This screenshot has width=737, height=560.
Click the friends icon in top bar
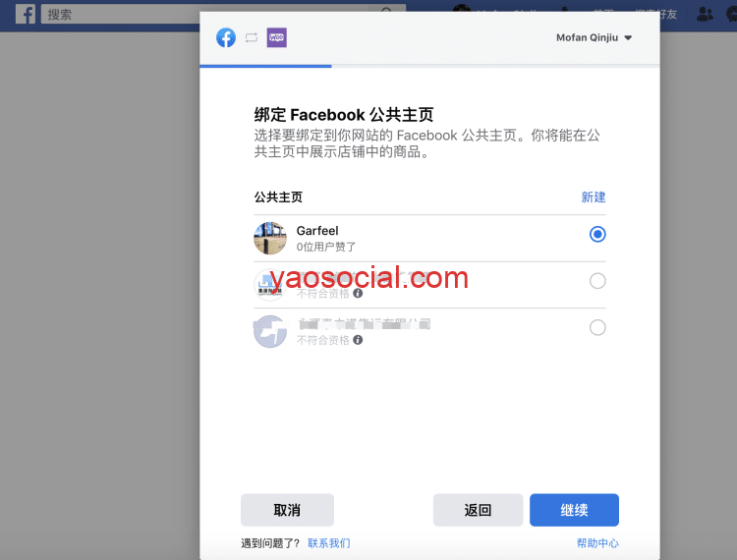[705, 14]
